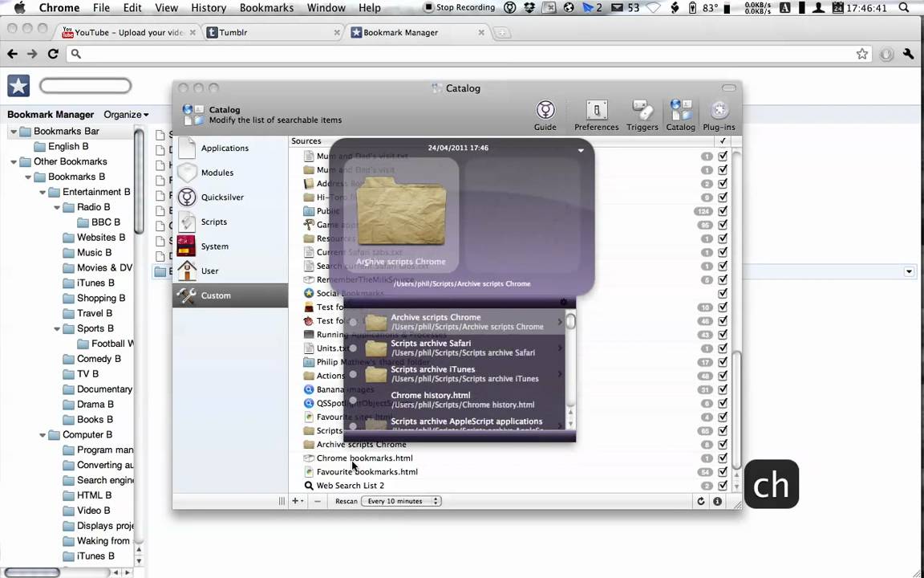The width and height of the screenshot is (924, 578).
Task: Go forward in Chrome
Action: (x=32, y=54)
